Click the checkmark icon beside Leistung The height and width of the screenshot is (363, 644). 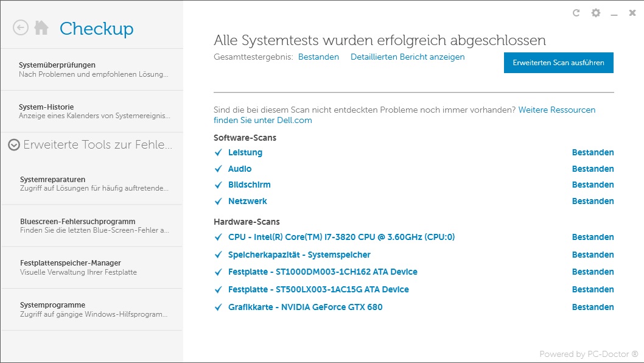[x=219, y=153]
